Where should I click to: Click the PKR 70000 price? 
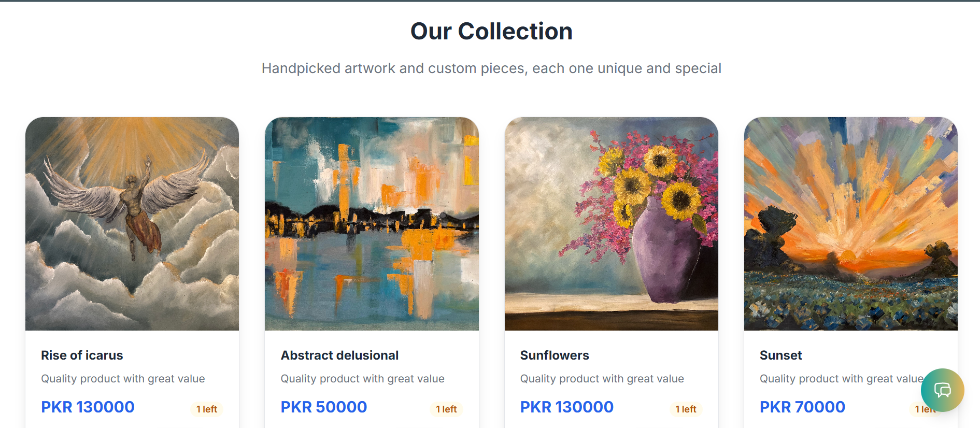(x=802, y=407)
